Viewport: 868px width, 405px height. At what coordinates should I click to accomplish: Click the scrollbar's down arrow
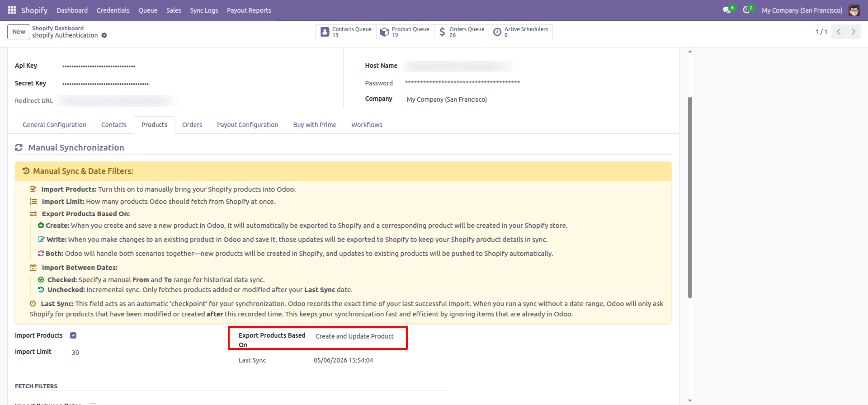tap(690, 400)
